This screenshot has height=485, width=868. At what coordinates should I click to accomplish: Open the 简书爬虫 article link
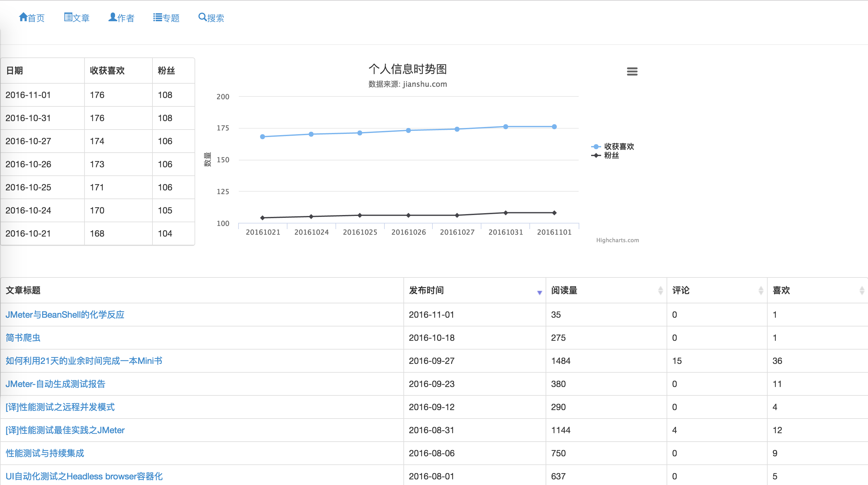22,338
